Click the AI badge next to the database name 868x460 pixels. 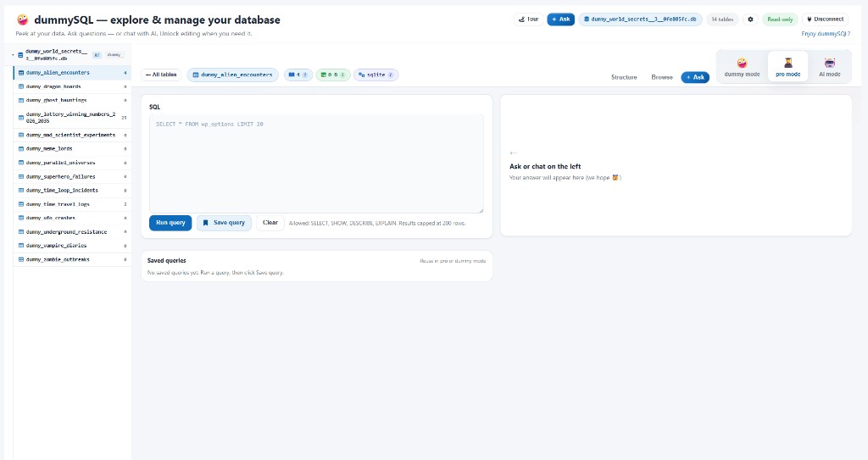pyautogui.click(x=97, y=55)
